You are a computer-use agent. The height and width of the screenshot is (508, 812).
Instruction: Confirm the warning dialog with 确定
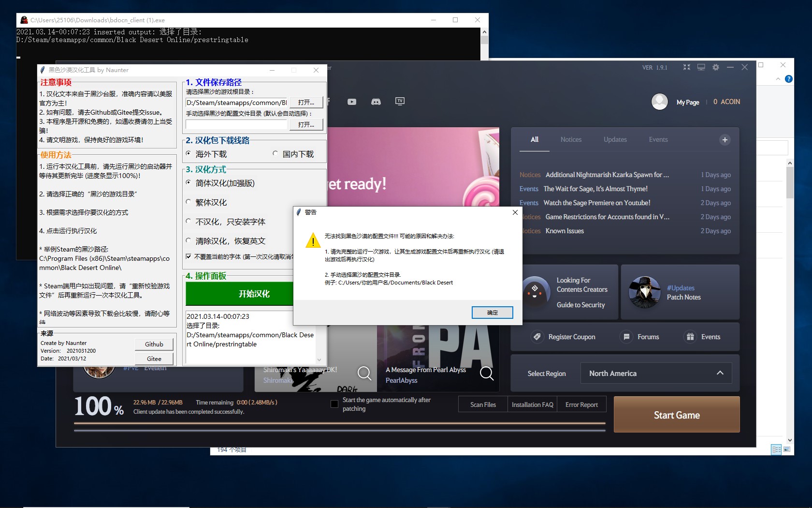[492, 312]
